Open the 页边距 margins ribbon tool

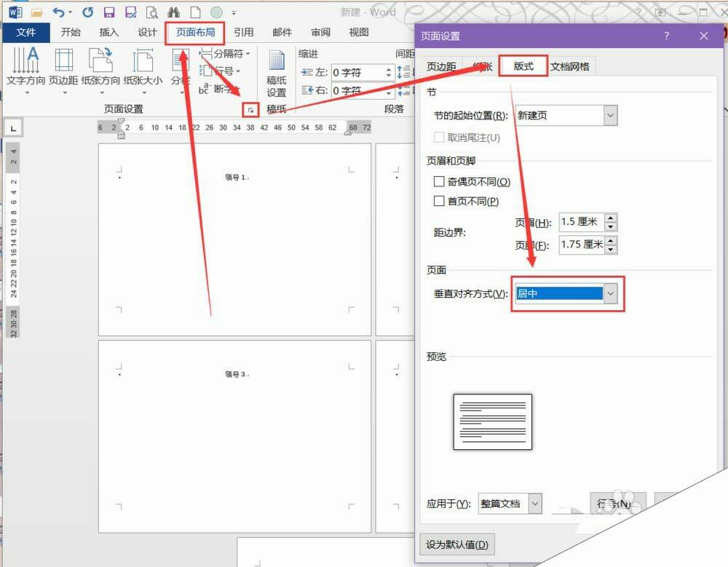click(63, 71)
